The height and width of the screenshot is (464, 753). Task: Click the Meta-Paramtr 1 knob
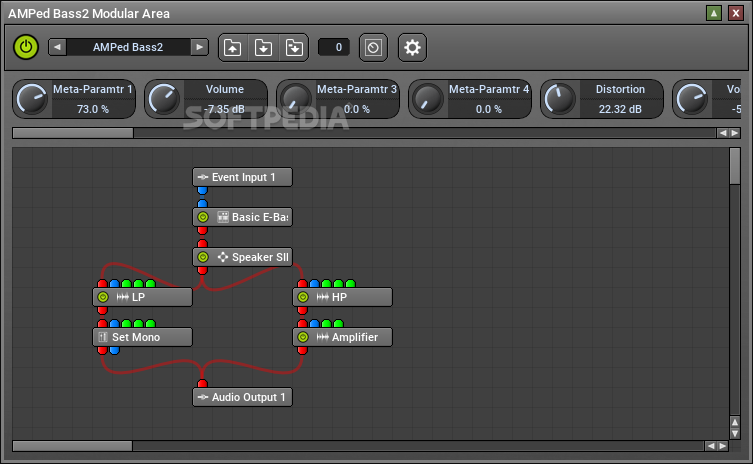pyautogui.click(x=32, y=99)
